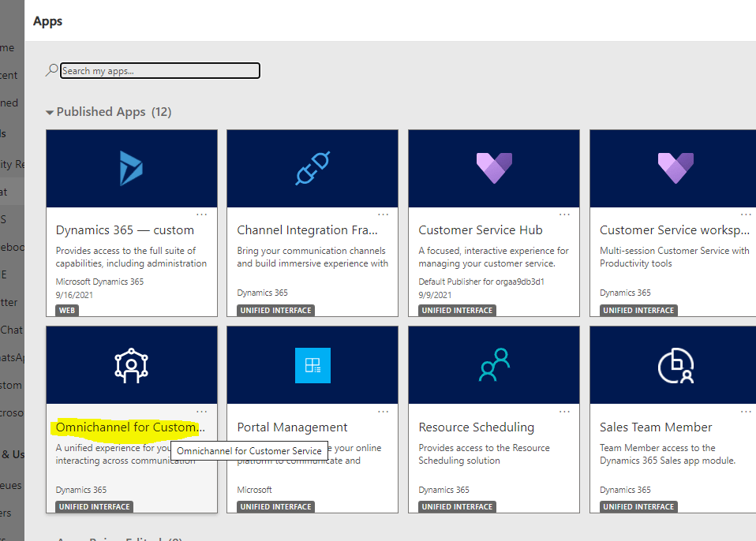This screenshot has width=756, height=541.
Task: Collapse the Published Apps section
Action: point(51,112)
